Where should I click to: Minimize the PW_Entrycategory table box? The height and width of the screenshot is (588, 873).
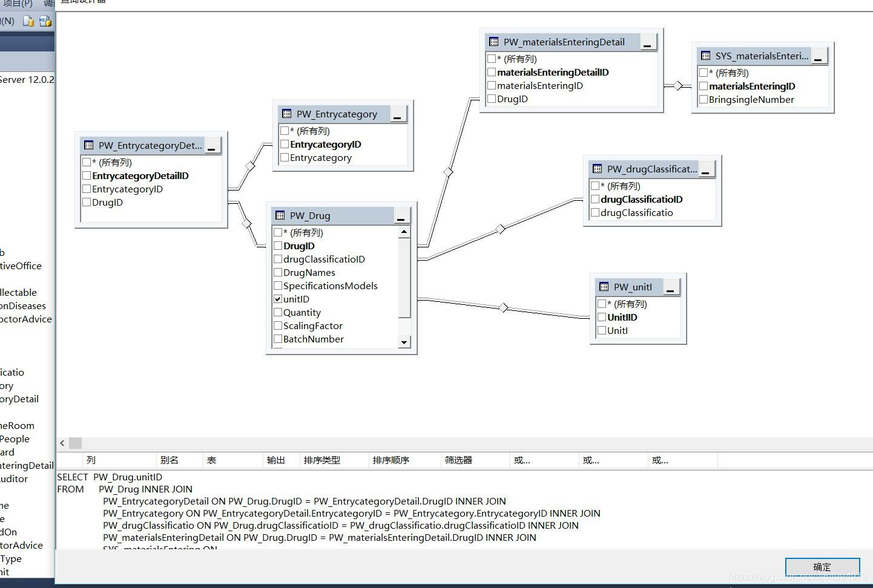(398, 114)
